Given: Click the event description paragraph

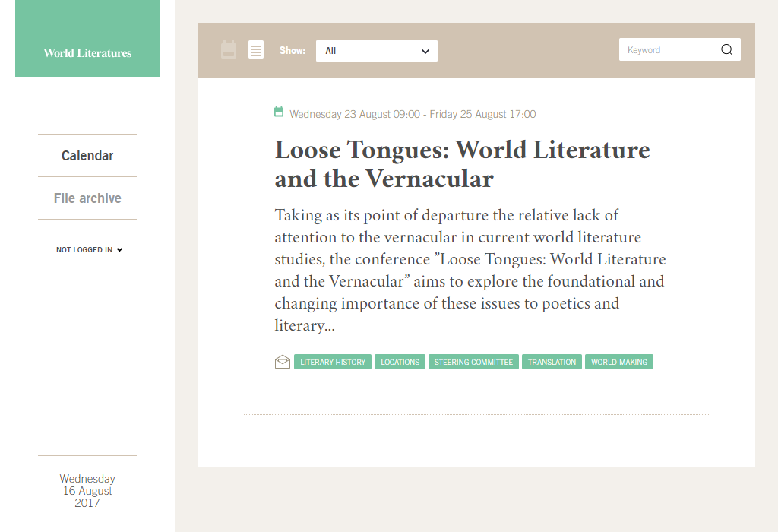Looking at the screenshot, I should click(470, 270).
